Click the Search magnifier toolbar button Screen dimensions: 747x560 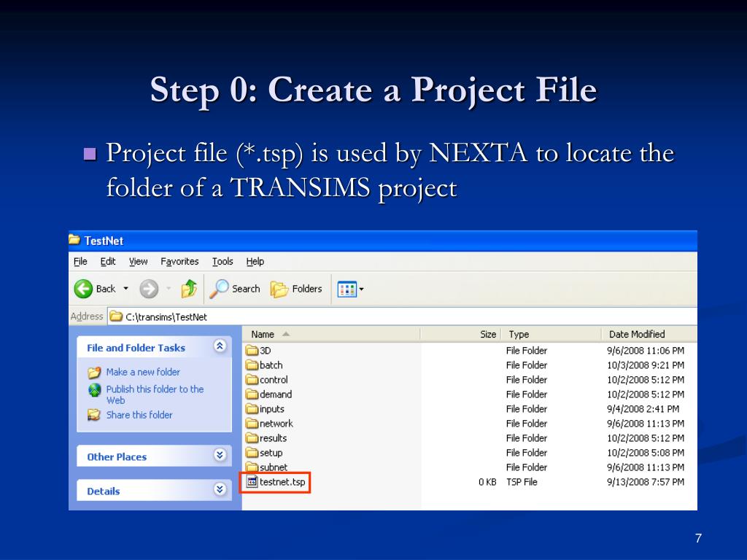(x=235, y=289)
